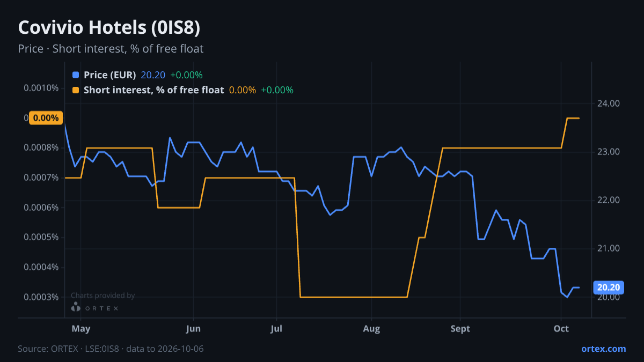This screenshot has height=362, width=644.
Task: Select the 'Price (EUR)' legend label
Action: point(110,75)
